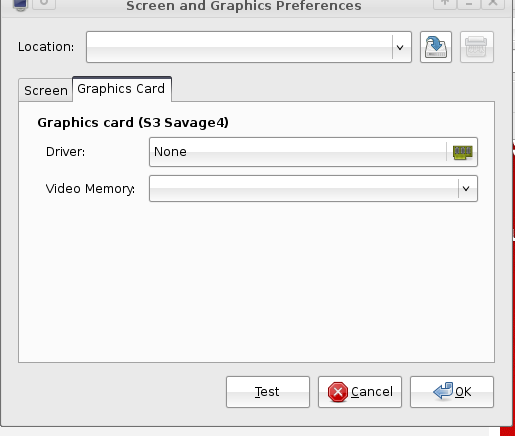The height and width of the screenshot is (436, 515).
Task: Focus the Location text field
Action: [x=239, y=47]
